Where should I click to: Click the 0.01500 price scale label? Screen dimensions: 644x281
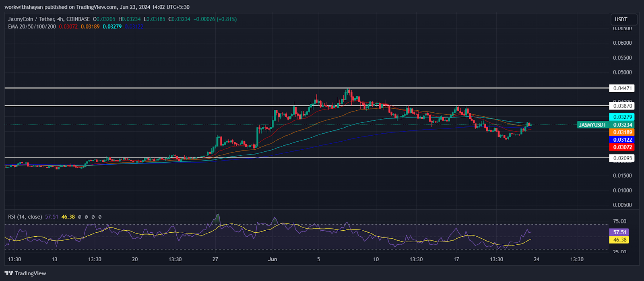tap(622, 176)
